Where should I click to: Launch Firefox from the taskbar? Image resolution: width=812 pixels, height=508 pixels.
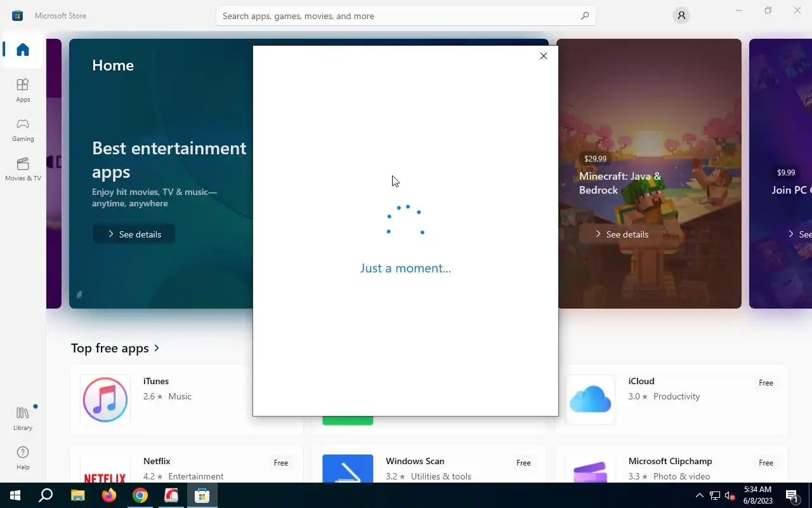coord(109,495)
